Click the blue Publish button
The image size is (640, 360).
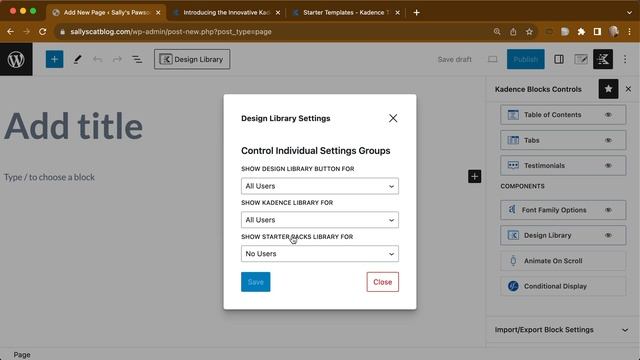(x=525, y=60)
